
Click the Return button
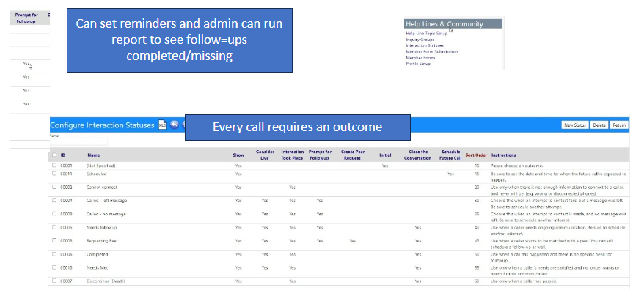point(618,125)
